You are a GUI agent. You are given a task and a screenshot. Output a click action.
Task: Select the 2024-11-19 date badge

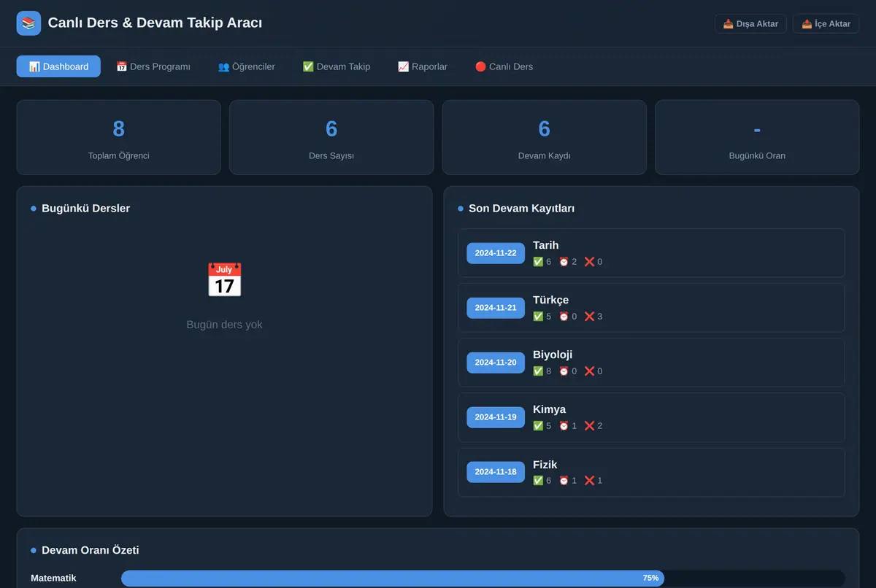(496, 417)
